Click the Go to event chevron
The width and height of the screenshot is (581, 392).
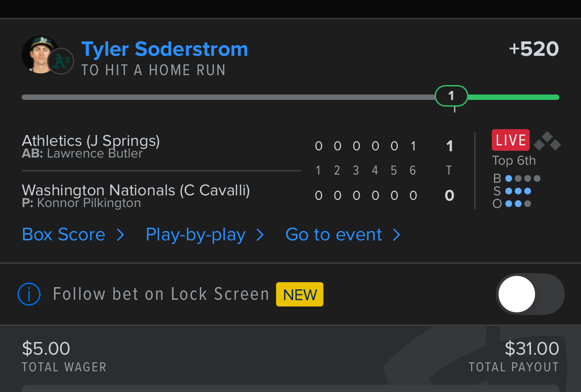pyautogui.click(x=396, y=235)
